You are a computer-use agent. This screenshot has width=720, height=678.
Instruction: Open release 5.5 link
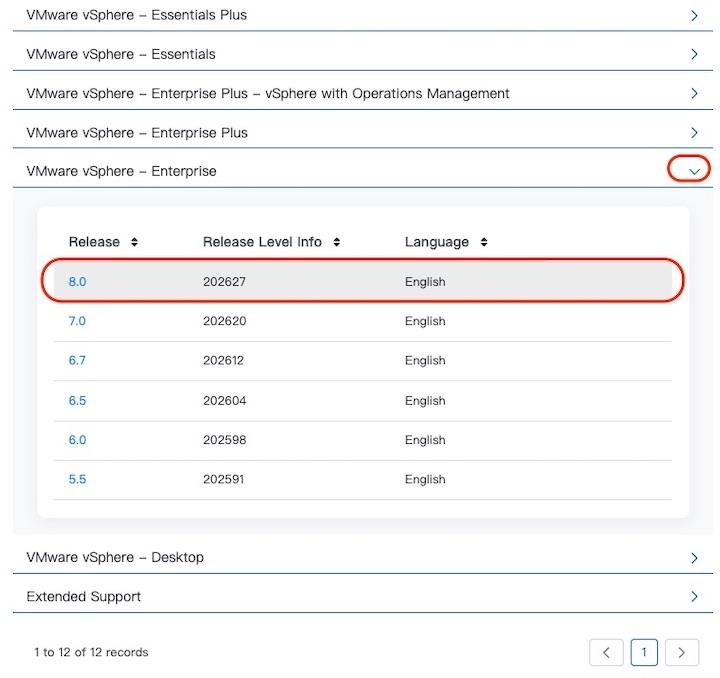coord(77,479)
